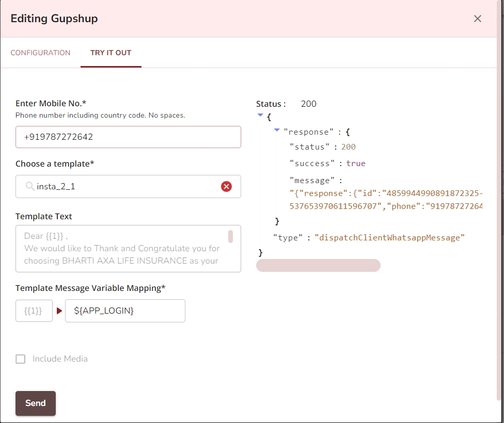Collapse the "response" JSON node
This screenshot has height=423, width=504.
(x=277, y=130)
